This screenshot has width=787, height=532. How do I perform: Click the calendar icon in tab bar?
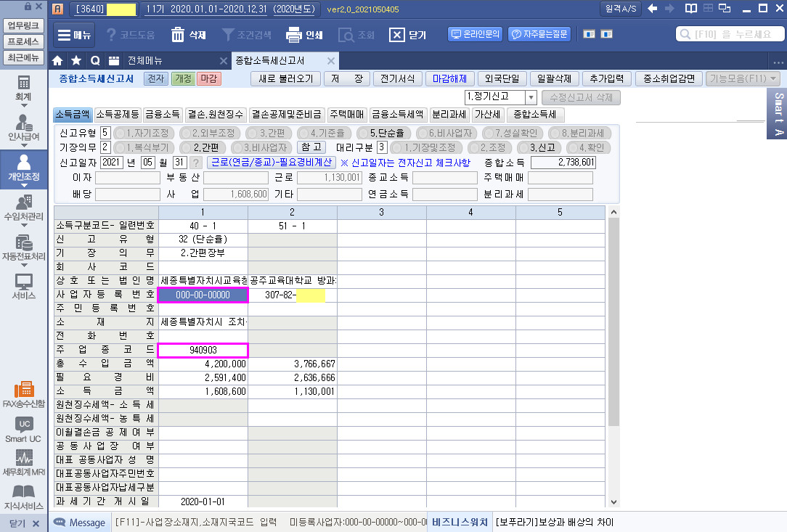click(x=114, y=61)
